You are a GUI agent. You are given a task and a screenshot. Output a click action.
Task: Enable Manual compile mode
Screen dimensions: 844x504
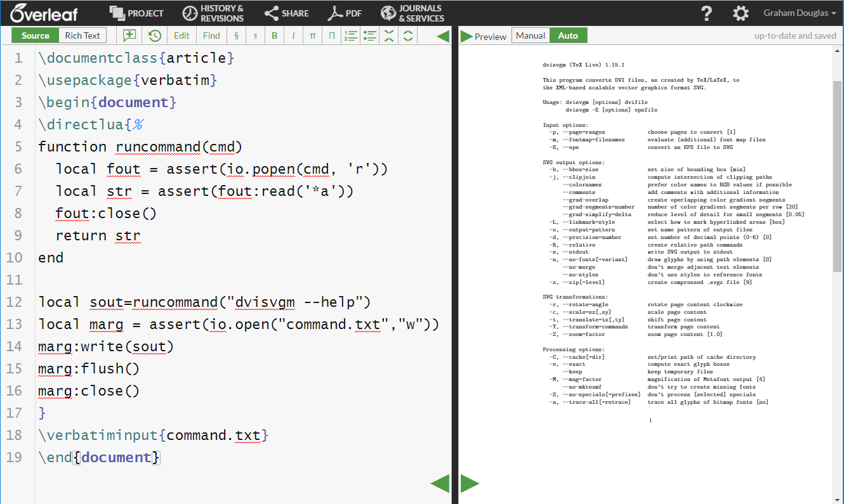pyautogui.click(x=530, y=36)
